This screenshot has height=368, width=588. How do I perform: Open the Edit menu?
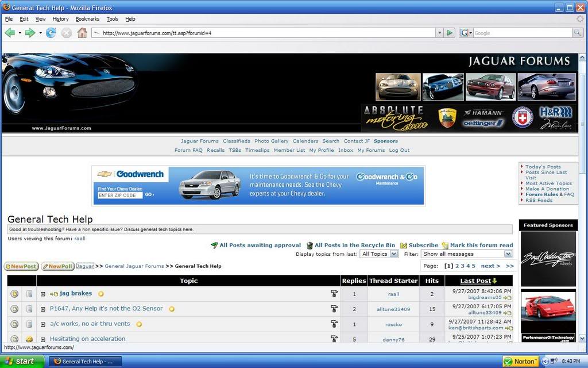24,19
